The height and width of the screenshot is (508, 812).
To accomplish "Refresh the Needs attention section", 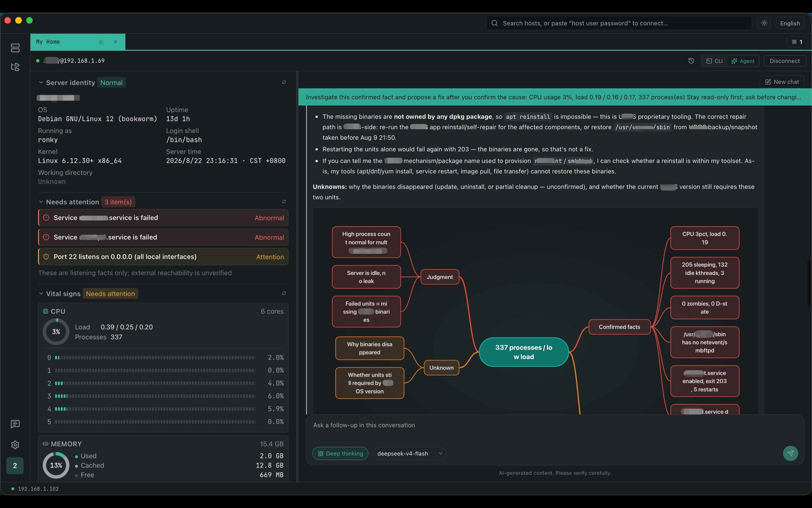I will point(284,202).
